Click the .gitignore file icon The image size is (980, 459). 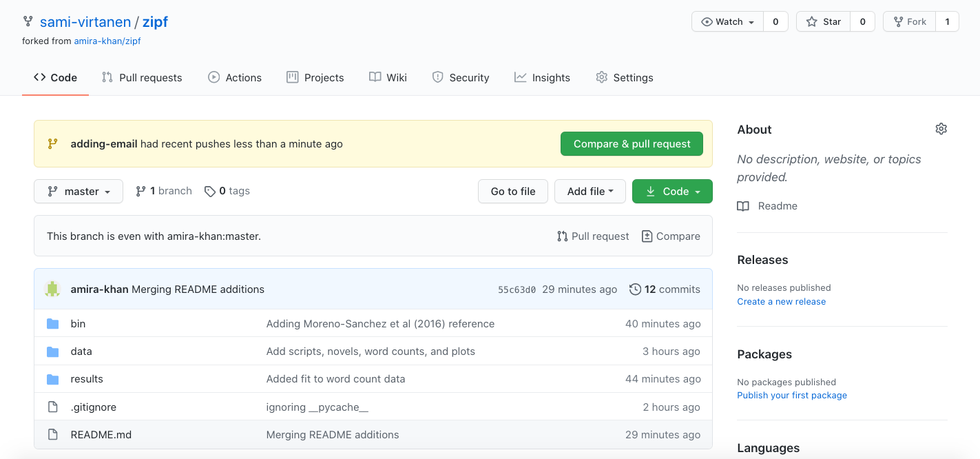(52, 407)
